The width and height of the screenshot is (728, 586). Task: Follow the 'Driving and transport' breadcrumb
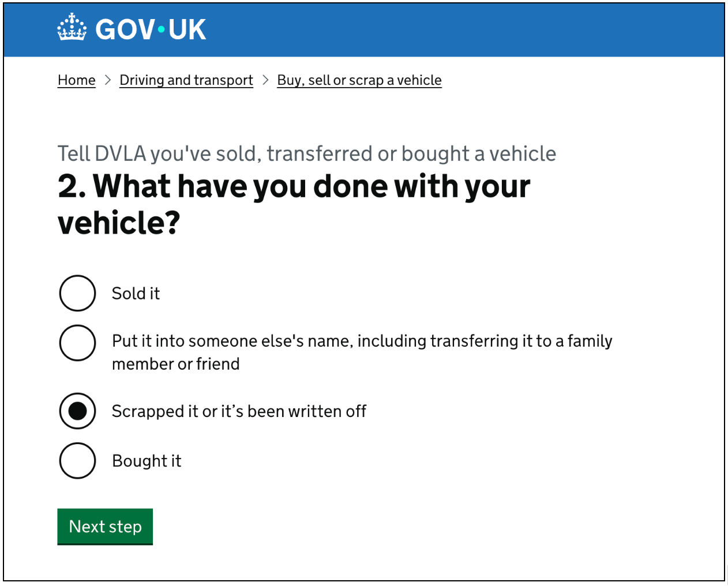(186, 80)
